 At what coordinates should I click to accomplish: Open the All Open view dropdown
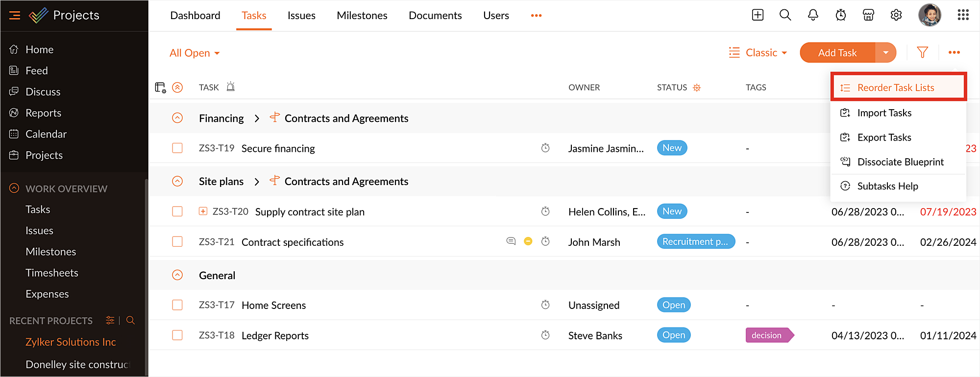point(195,53)
